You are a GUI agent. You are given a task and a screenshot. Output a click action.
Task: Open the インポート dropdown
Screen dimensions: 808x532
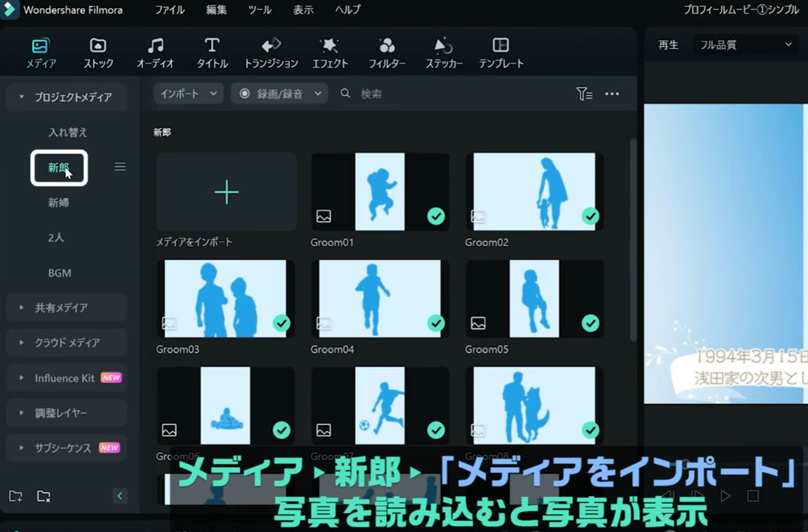click(188, 93)
